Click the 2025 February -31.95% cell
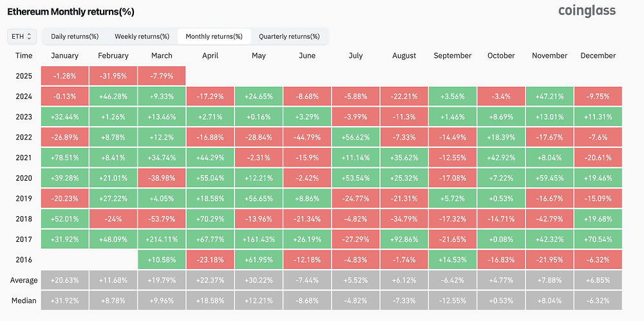 (113, 77)
